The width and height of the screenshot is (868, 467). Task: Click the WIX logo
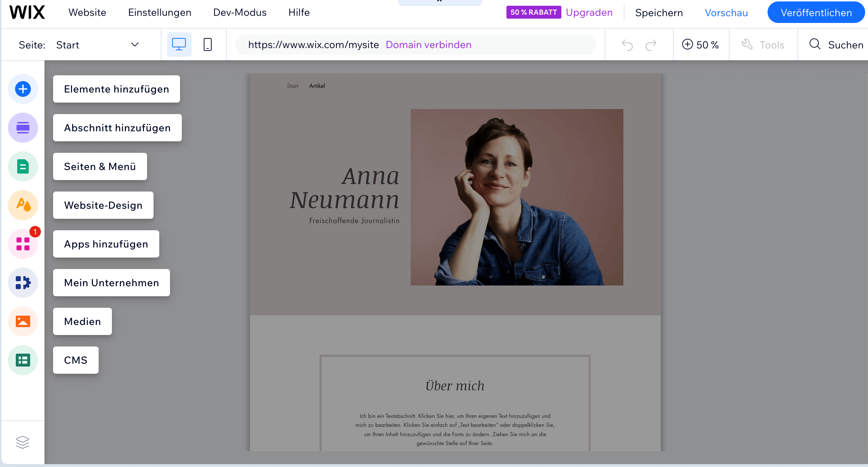tap(27, 13)
